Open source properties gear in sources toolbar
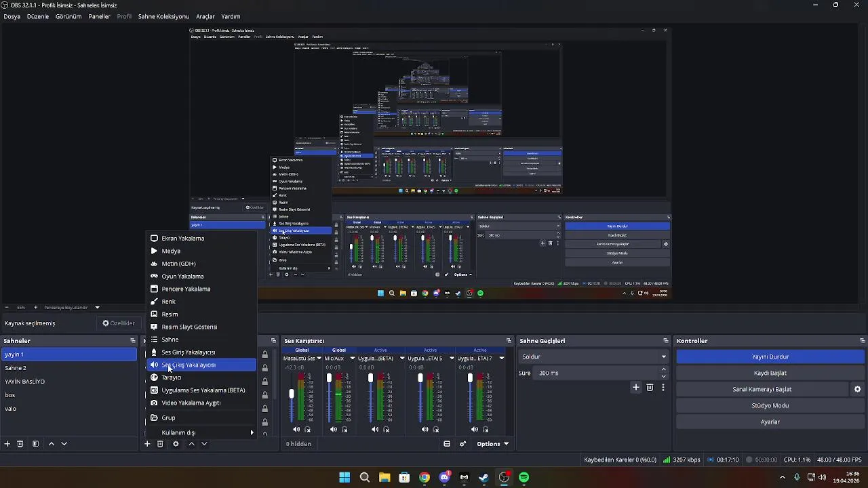 [x=176, y=444]
